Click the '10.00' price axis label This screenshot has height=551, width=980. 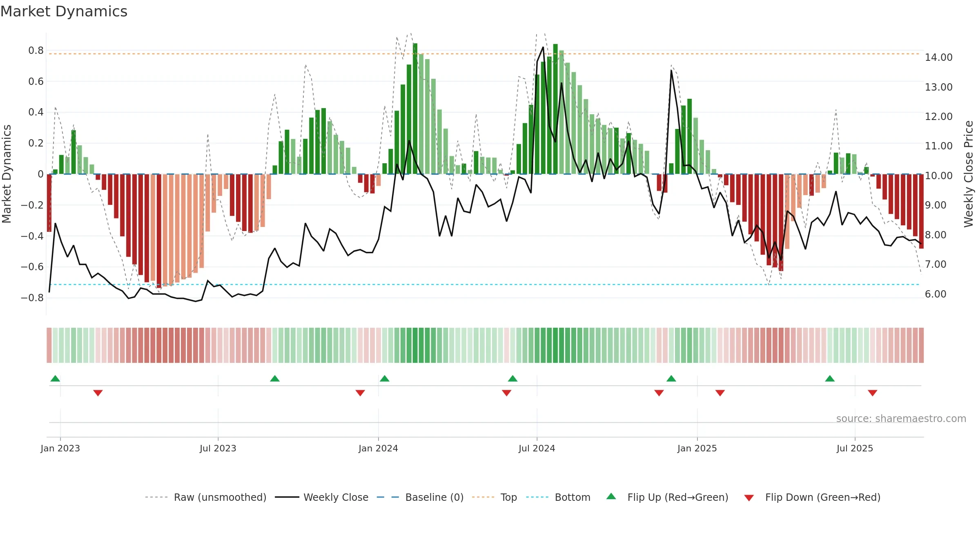click(x=939, y=176)
